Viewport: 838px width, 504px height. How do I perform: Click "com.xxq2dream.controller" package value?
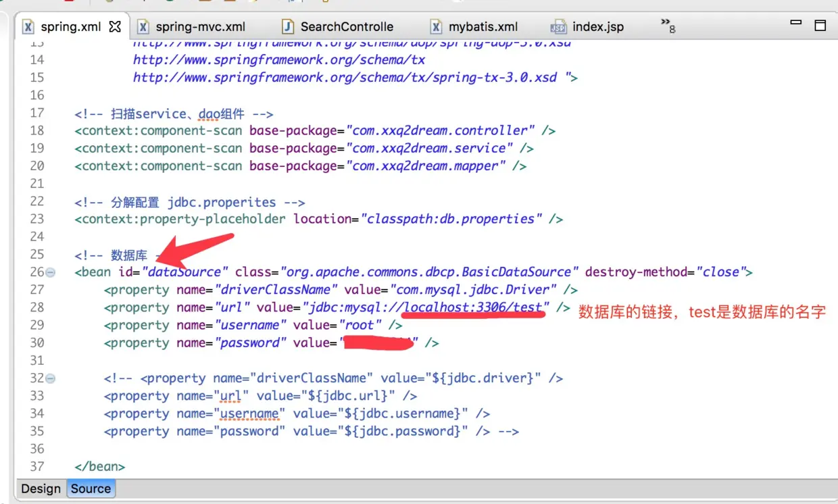coord(441,130)
